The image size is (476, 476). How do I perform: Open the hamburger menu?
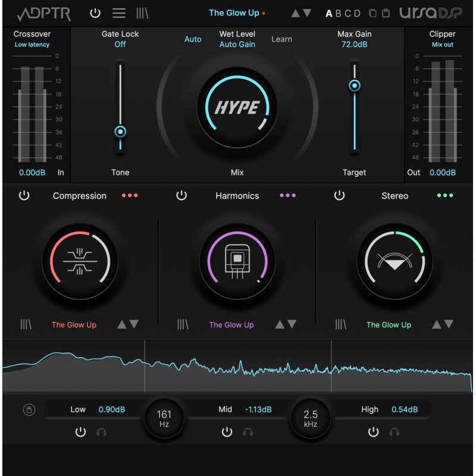click(x=119, y=13)
